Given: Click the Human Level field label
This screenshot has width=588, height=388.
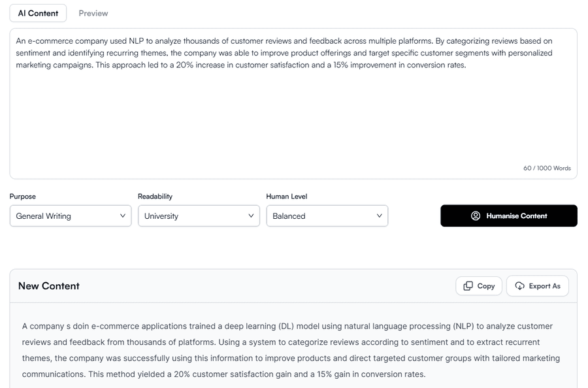Looking at the screenshot, I should (x=287, y=197).
